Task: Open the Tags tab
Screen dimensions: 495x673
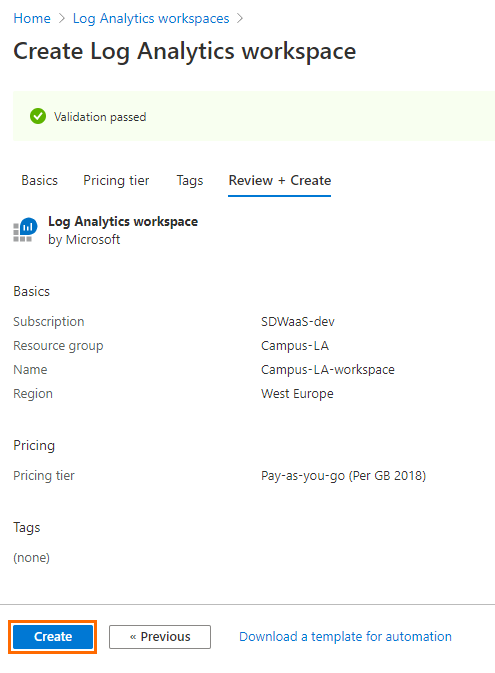Action: (x=190, y=180)
